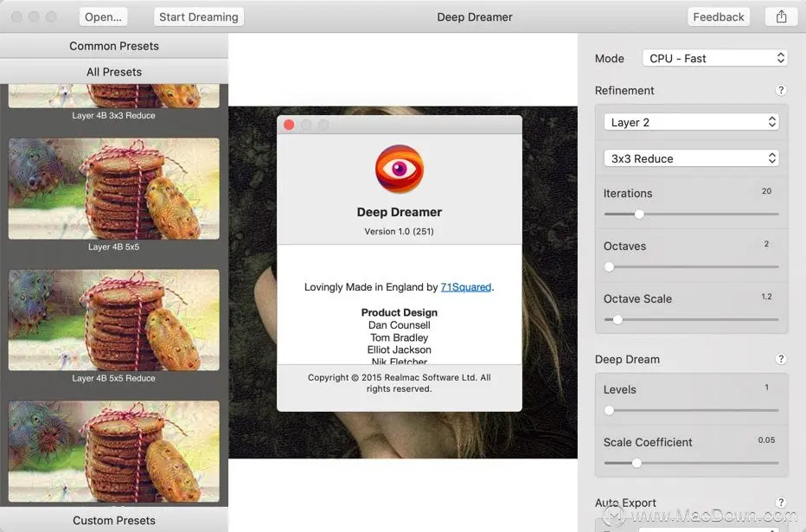The width and height of the screenshot is (806, 532).
Task: Switch to All Presets section
Action: pyautogui.click(x=114, y=72)
